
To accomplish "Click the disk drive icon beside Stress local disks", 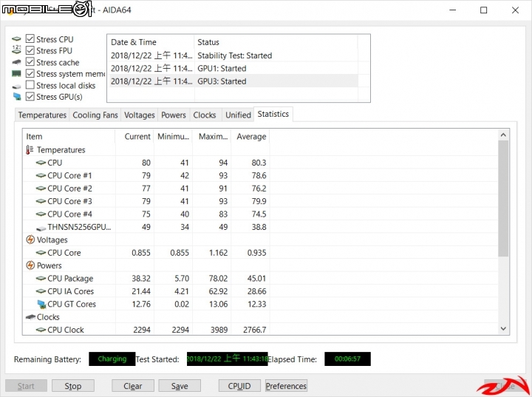I will pos(16,86).
